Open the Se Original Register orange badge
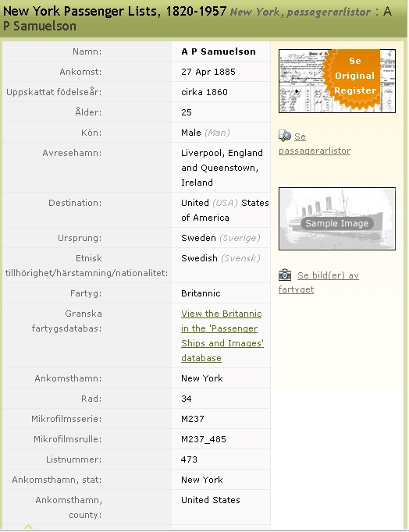 coord(352,79)
